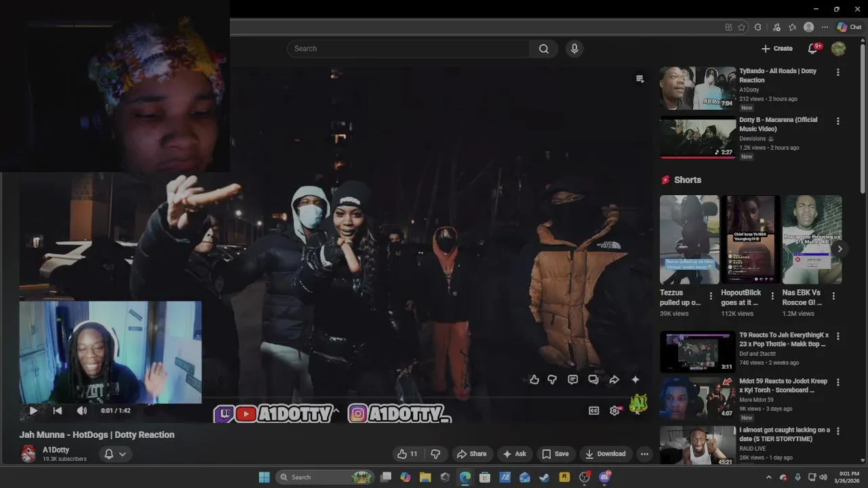Open the HopoutBlick goes at it short

(751, 240)
